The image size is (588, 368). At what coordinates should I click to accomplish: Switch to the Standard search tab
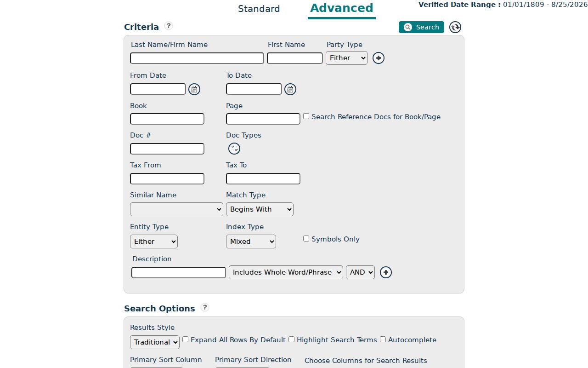(x=259, y=9)
